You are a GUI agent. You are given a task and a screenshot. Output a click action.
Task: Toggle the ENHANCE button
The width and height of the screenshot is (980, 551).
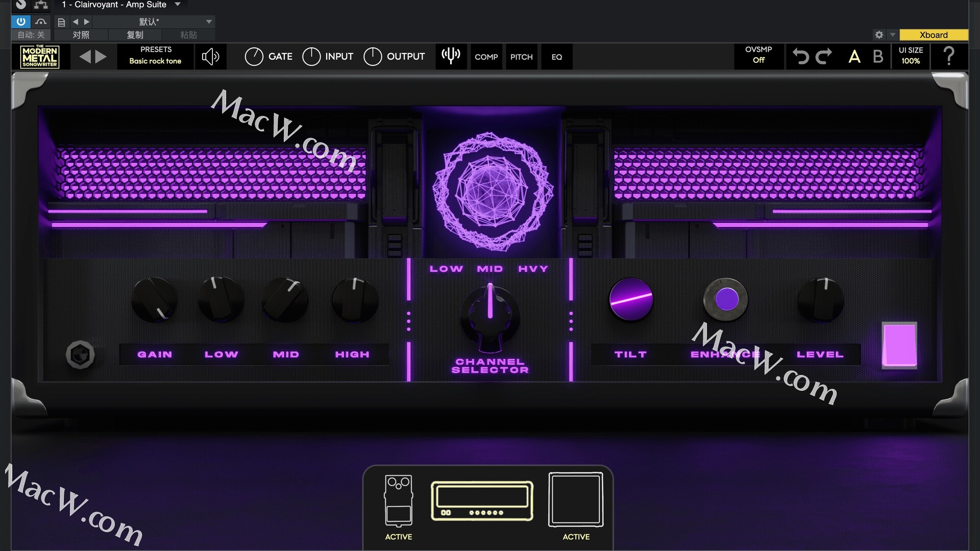[726, 299]
